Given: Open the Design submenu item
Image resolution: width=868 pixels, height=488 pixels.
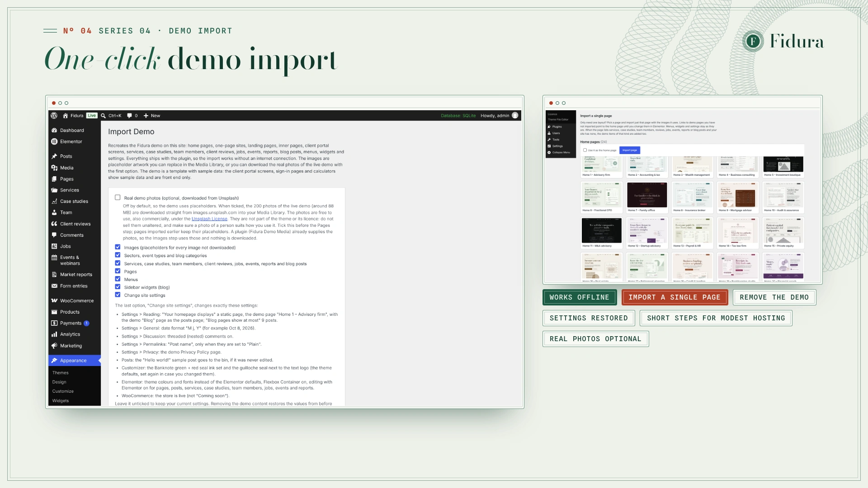Looking at the screenshot, I should coord(59,382).
